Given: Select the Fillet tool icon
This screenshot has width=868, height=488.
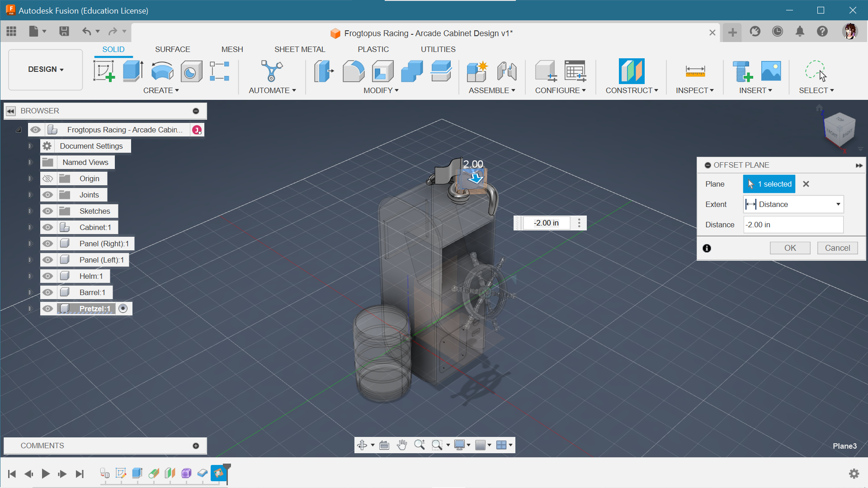Looking at the screenshot, I should tap(353, 71).
